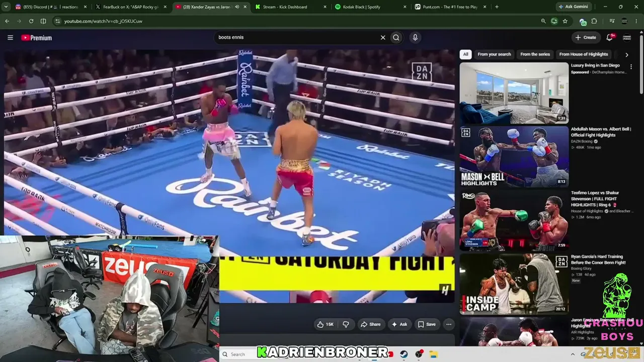644x362 pixels.
Task: Expand the tab search dropdown
Action: click(x=6, y=7)
